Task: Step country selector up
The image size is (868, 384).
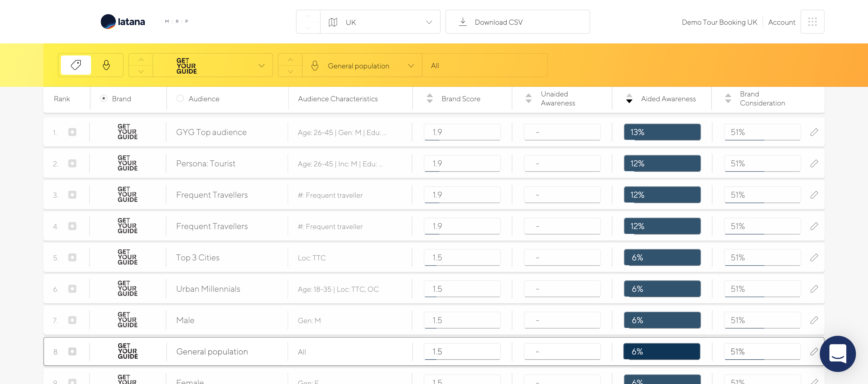Action: tap(308, 16)
